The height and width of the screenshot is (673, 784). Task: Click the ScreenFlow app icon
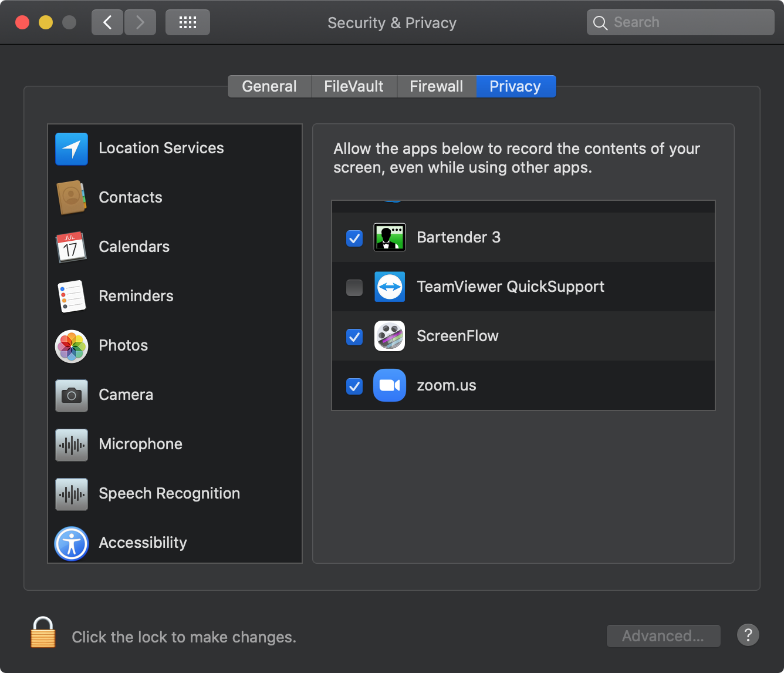[390, 336]
